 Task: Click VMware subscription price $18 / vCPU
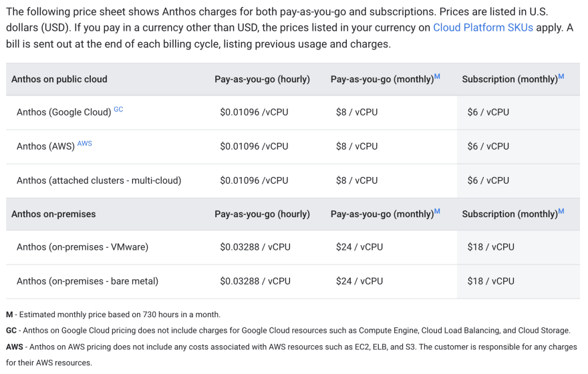click(x=491, y=247)
